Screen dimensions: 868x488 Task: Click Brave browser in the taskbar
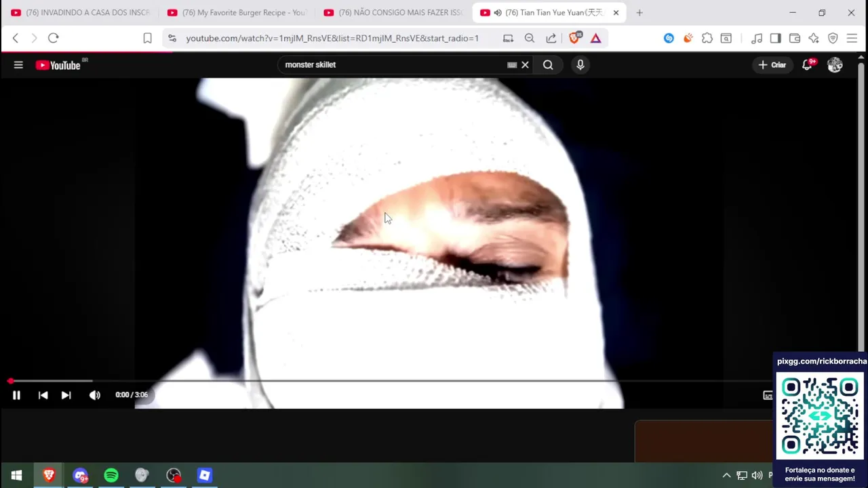coord(49,476)
